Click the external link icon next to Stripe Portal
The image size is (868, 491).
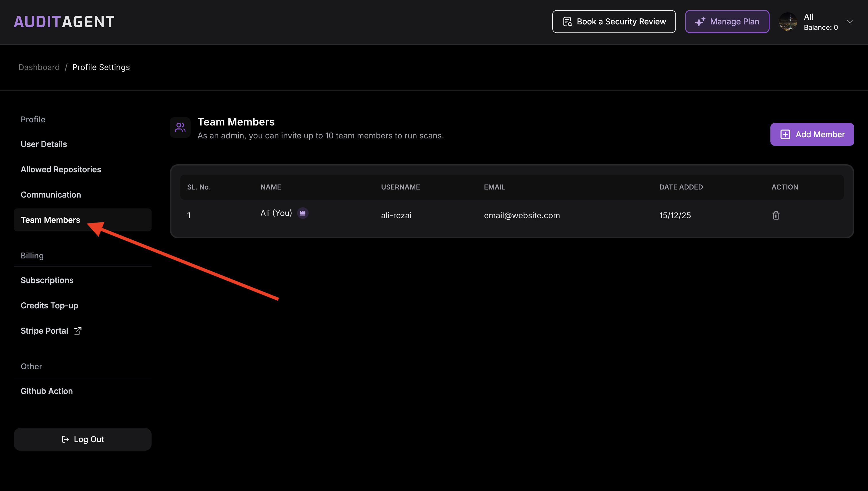click(77, 330)
